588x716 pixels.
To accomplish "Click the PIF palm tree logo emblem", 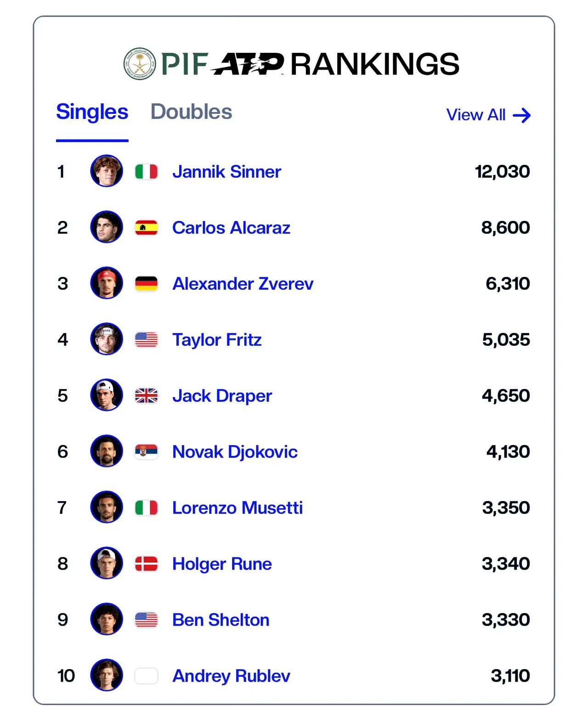I will point(140,63).
